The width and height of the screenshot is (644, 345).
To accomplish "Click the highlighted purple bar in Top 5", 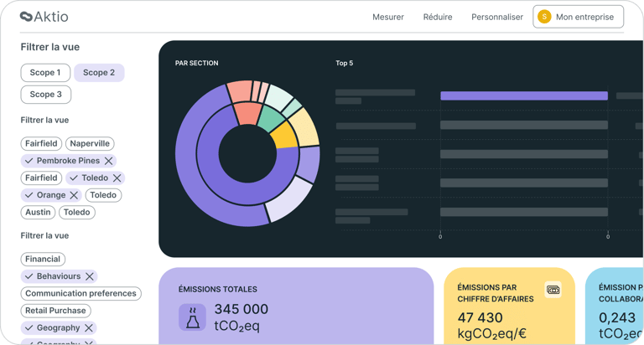I will click(x=524, y=96).
